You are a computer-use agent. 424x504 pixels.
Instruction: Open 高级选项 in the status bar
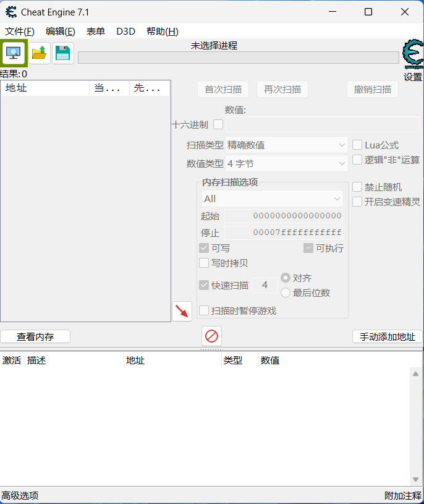pyautogui.click(x=20, y=495)
